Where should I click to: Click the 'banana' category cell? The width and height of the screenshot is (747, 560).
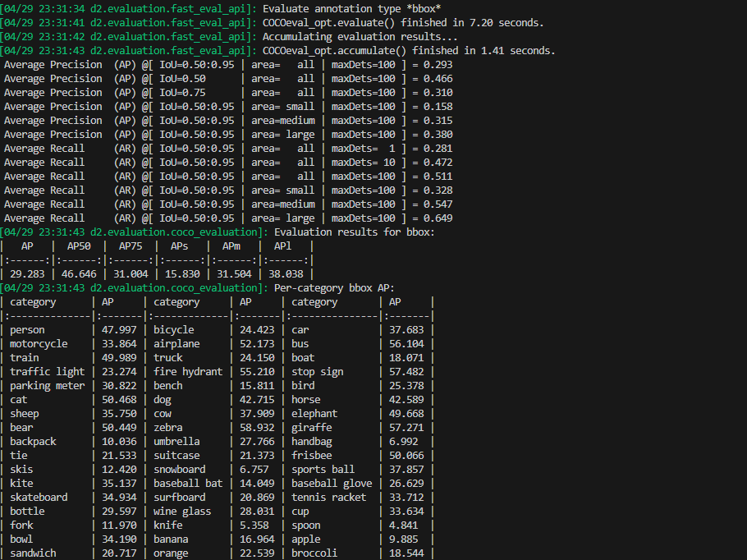(x=171, y=539)
